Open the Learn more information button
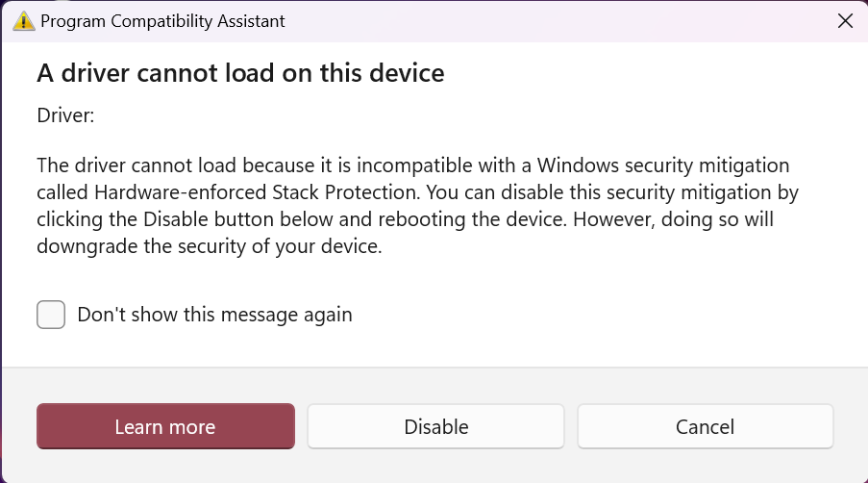Image resolution: width=868 pixels, height=483 pixels. [165, 426]
